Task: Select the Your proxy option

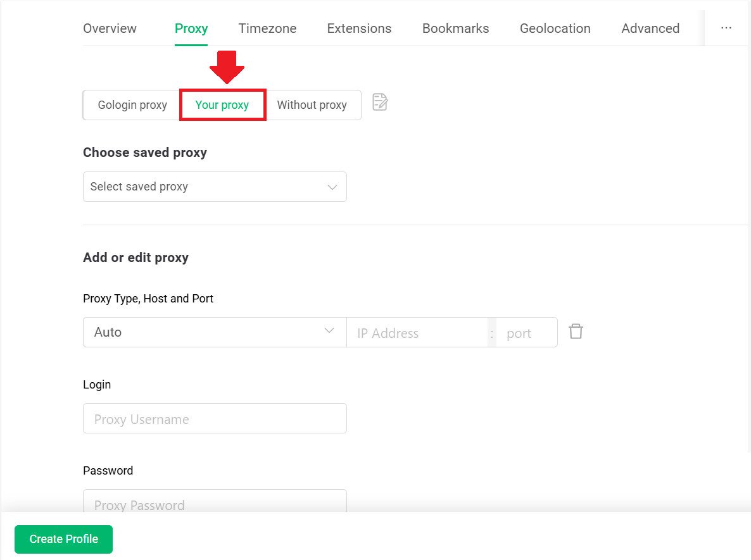Action: [x=222, y=105]
